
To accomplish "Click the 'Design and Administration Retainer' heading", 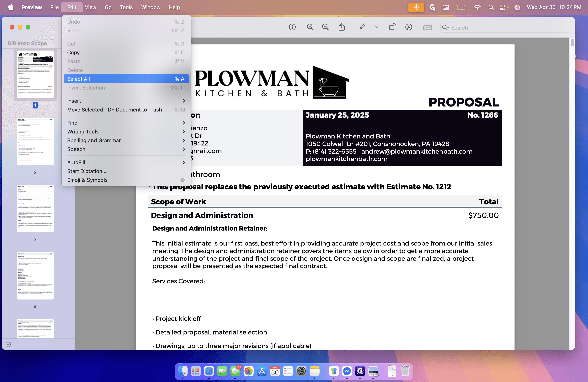I will tap(209, 228).
